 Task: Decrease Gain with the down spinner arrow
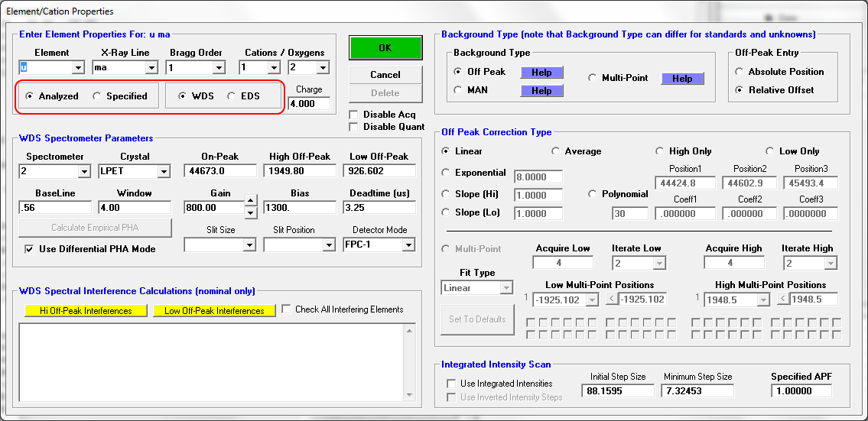click(251, 212)
